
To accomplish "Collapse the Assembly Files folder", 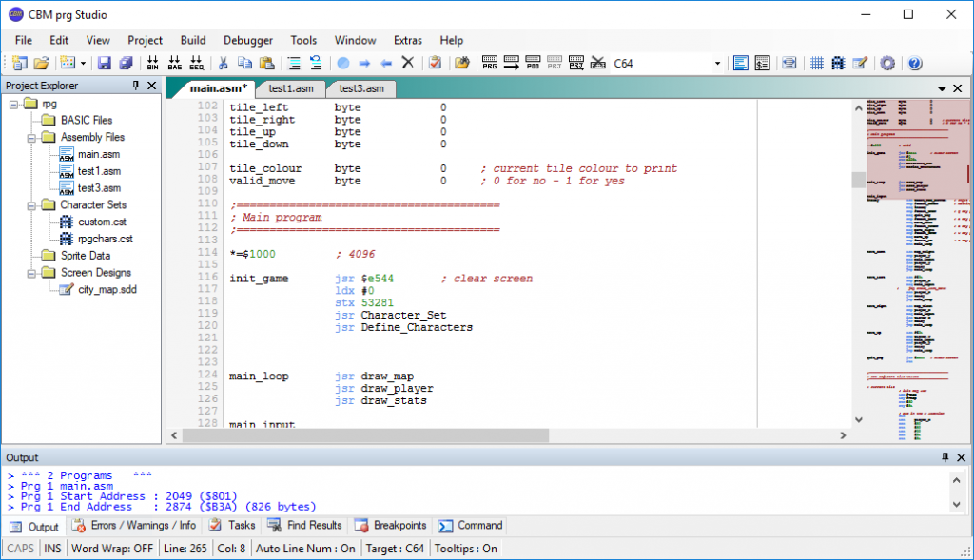I will (x=30, y=137).
